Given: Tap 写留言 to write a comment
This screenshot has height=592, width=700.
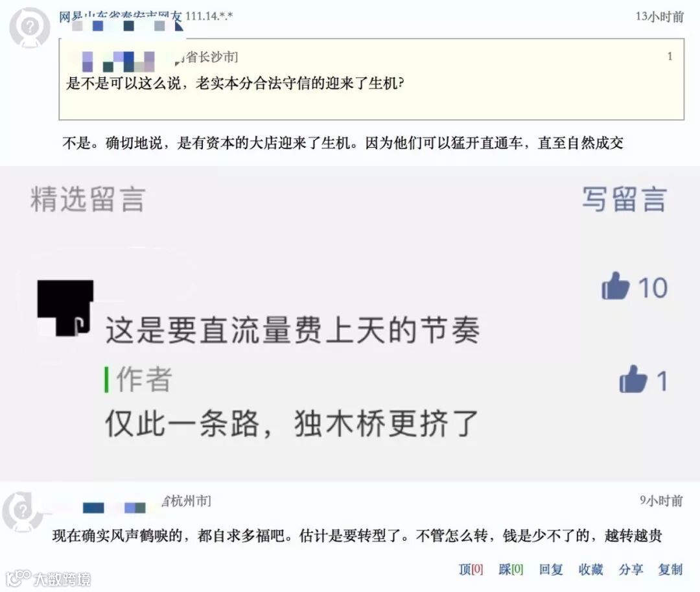Looking at the screenshot, I should [624, 199].
